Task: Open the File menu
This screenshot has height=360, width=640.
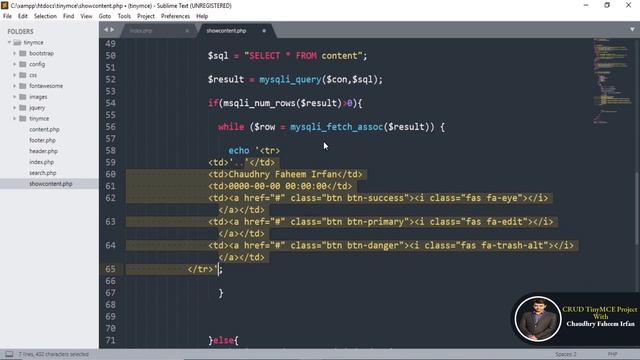Action: pos(7,16)
